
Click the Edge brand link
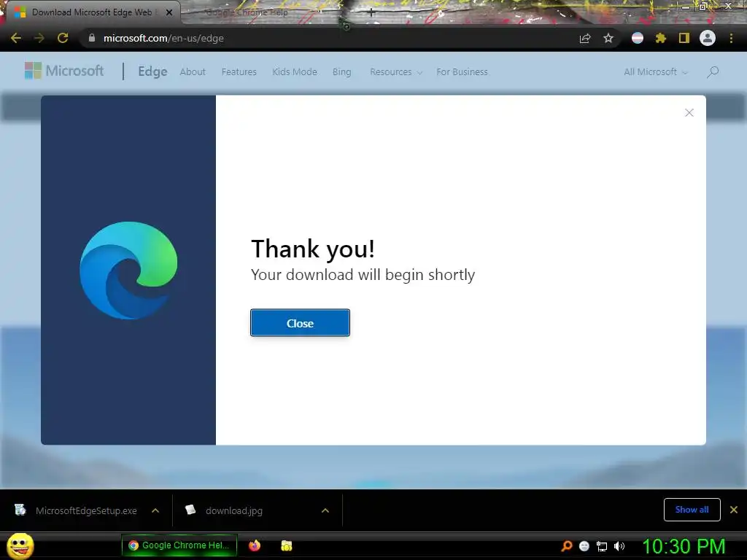point(152,71)
